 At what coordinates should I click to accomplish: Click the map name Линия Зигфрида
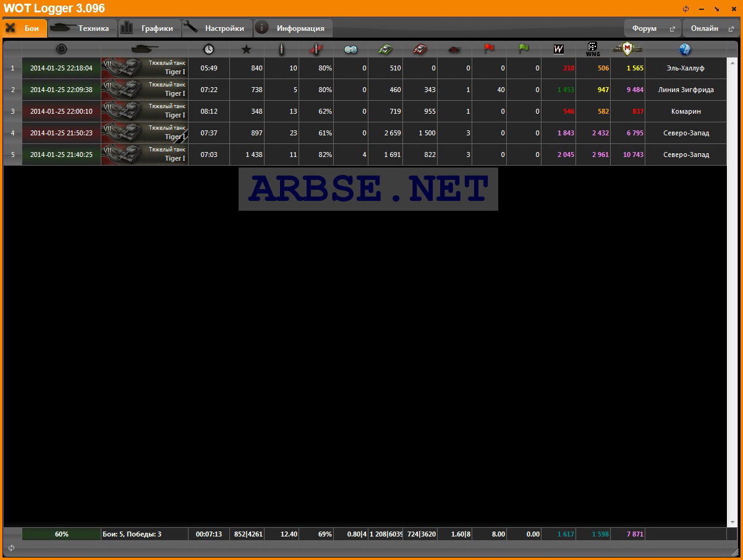(686, 90)
